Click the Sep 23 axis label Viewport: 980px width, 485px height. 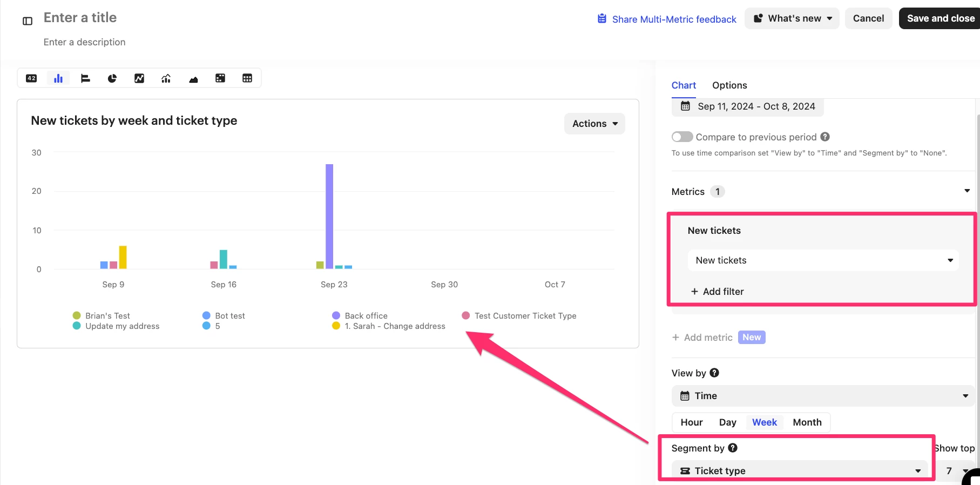pos(334,285)
